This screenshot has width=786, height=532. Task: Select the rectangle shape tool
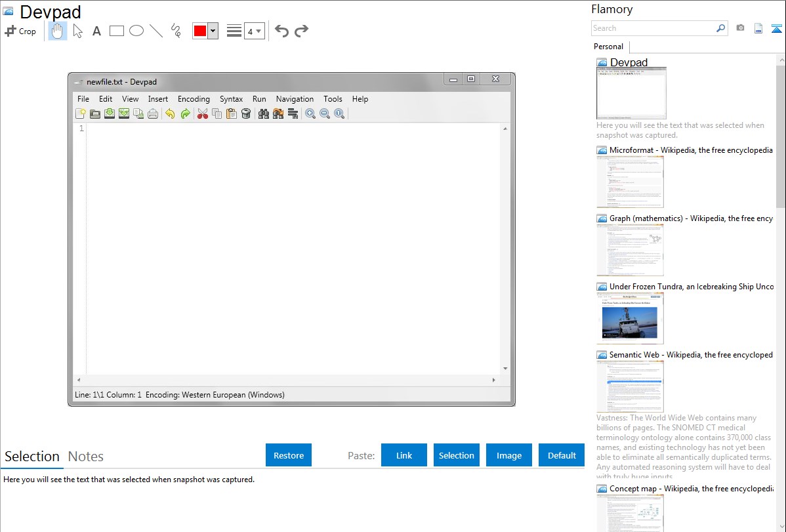116,31
